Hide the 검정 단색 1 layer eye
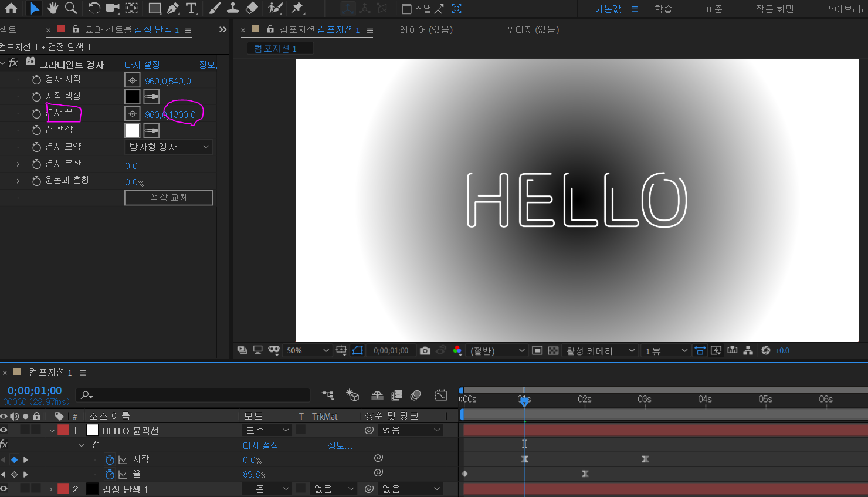The width and height of the screenshot is (868, 497). (x=4, y=489)
